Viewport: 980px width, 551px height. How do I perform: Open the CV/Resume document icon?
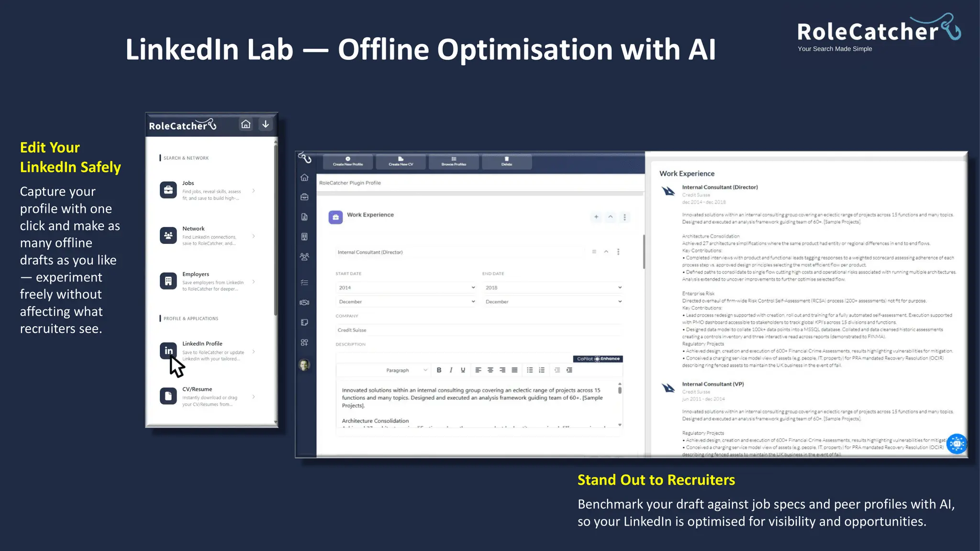tap(168, 396)
